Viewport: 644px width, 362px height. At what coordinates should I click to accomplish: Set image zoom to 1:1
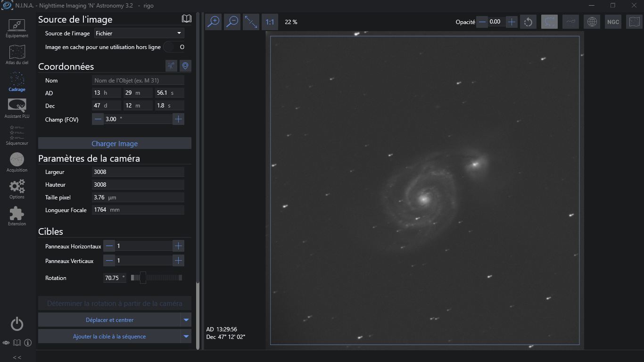click(x=270, y=22)
